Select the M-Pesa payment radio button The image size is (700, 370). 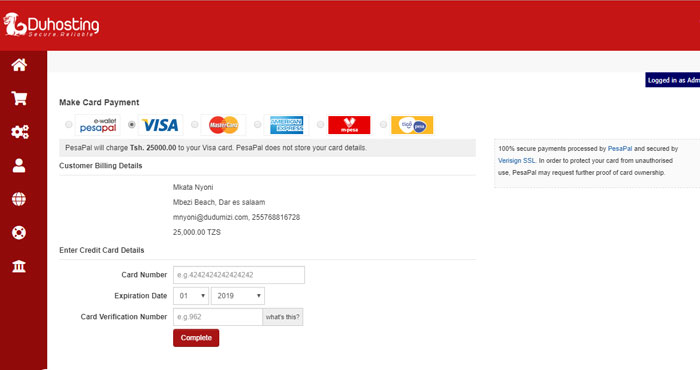320,125
